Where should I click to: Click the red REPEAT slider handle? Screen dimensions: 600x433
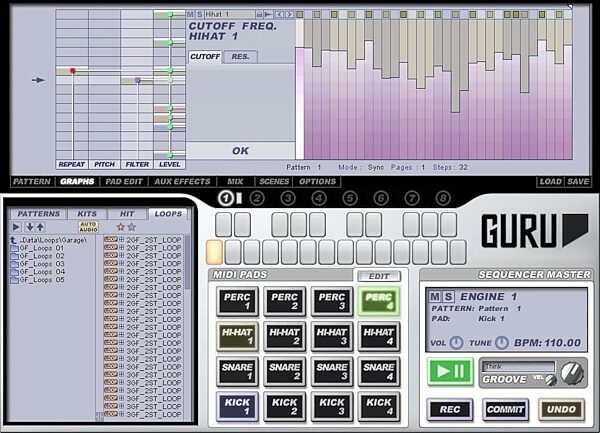coord(73,71)
